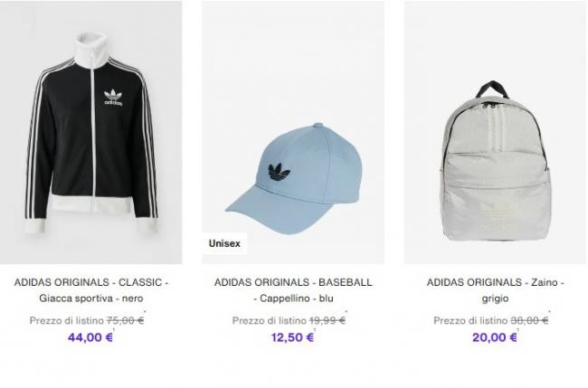Click the 44,00 € jacket sale price
This screenshot has width=588, height=388.
[x=90, y=337]
